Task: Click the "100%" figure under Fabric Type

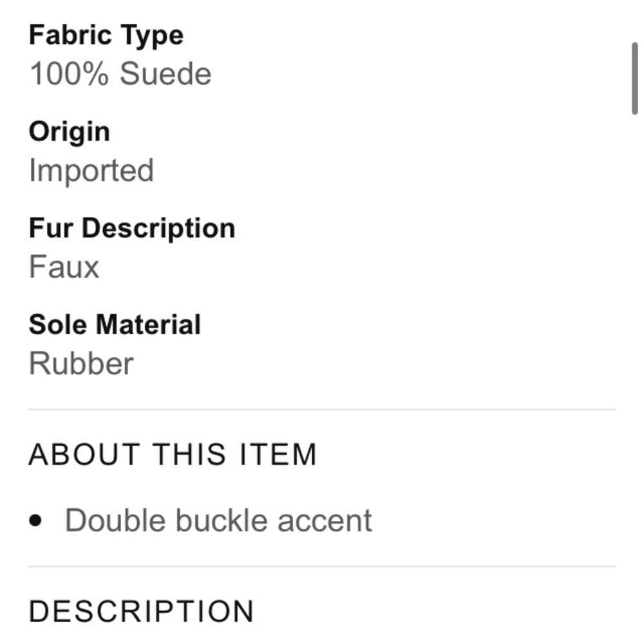Action: pyautogui.click(x=70, y=74)
